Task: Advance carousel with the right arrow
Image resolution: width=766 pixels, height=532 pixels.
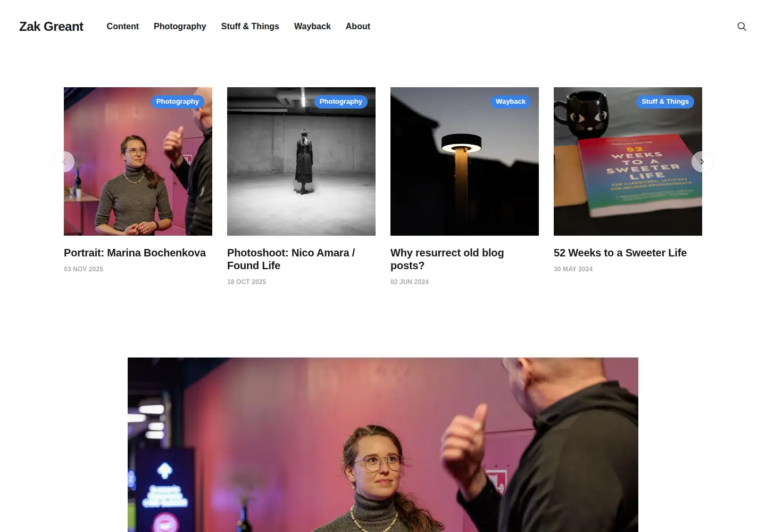Action: click(x=702, y=162)
